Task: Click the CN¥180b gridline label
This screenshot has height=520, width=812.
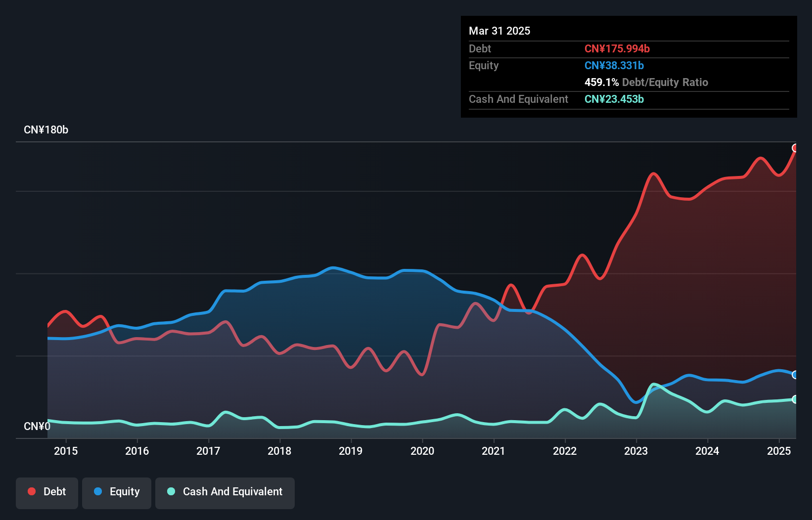Action: pyautogui.click(x=46, y=130)
